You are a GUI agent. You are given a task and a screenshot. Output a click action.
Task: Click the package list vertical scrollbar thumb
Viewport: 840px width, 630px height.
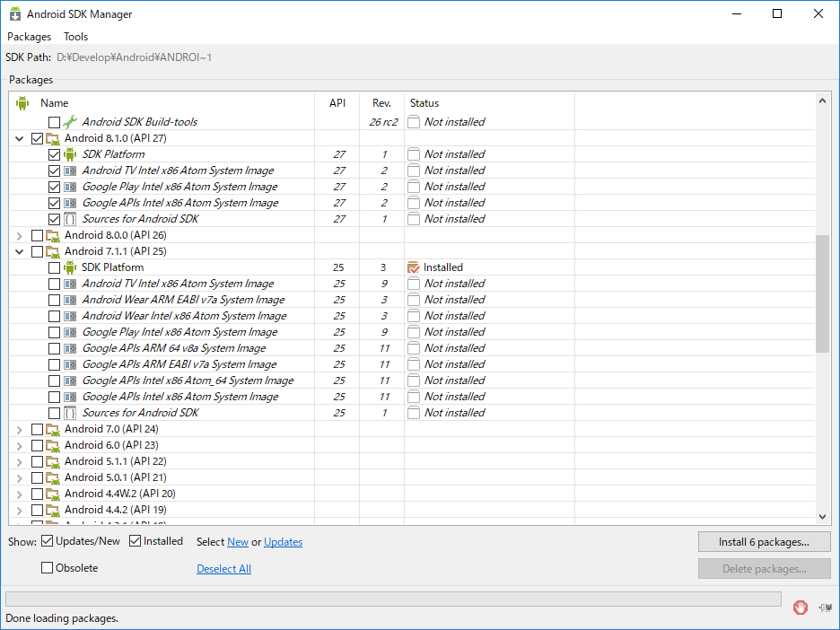click(x=822, y=293)
